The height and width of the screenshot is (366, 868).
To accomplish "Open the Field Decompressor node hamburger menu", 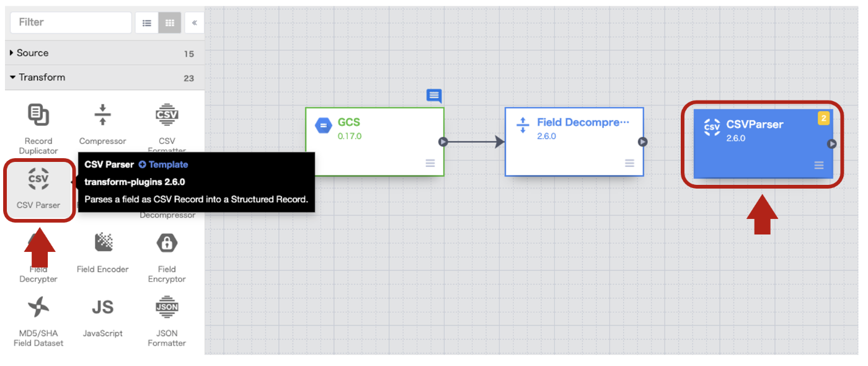I will click(630, 163).
